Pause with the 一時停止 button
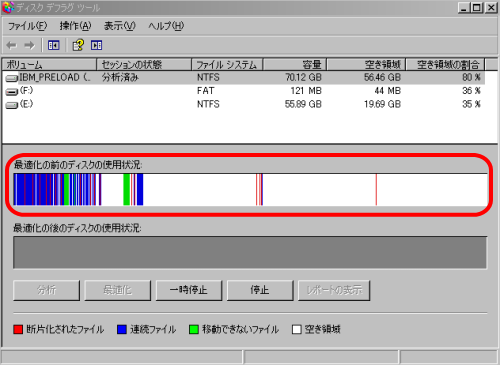Screen dimensions: 500x365 tap(189, 290)
